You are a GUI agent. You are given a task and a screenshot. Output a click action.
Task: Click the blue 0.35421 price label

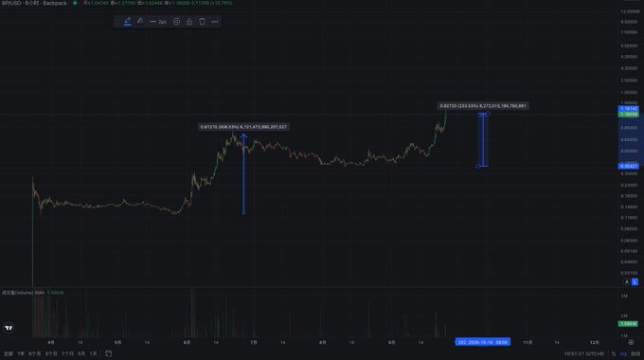coord(629,166)
